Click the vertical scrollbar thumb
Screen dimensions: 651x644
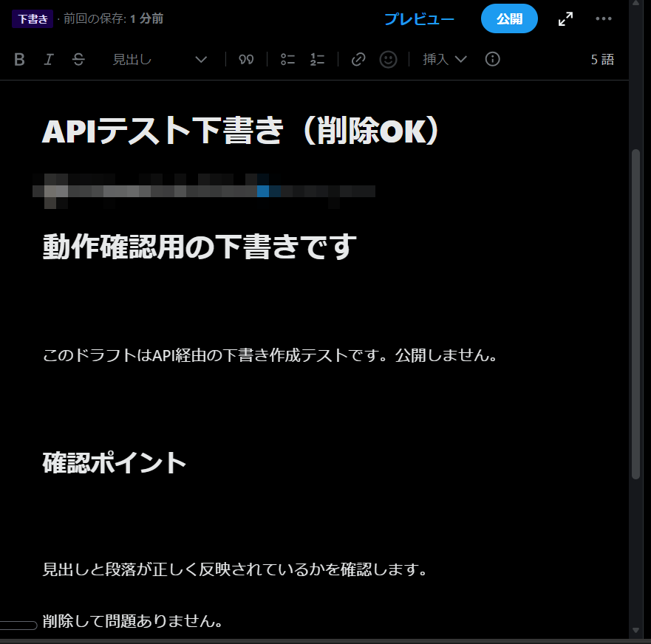pos(635,315)
